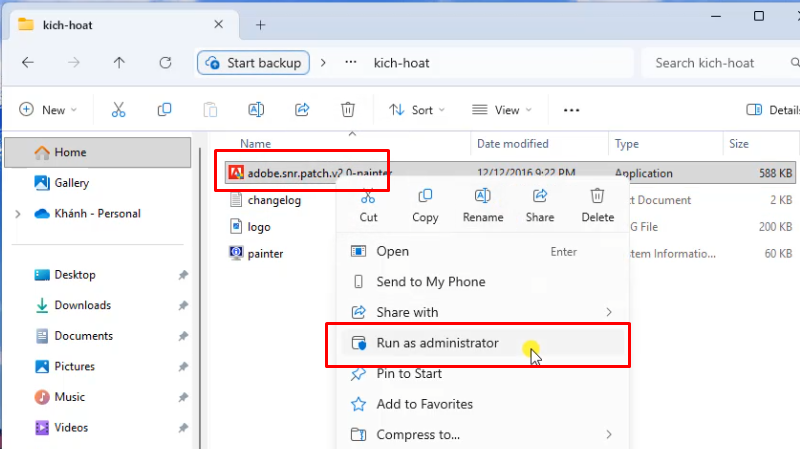This screenshot has height=449, width=800.
Task: Open Music in the navigation pane
Action: (x=69, y=397)
